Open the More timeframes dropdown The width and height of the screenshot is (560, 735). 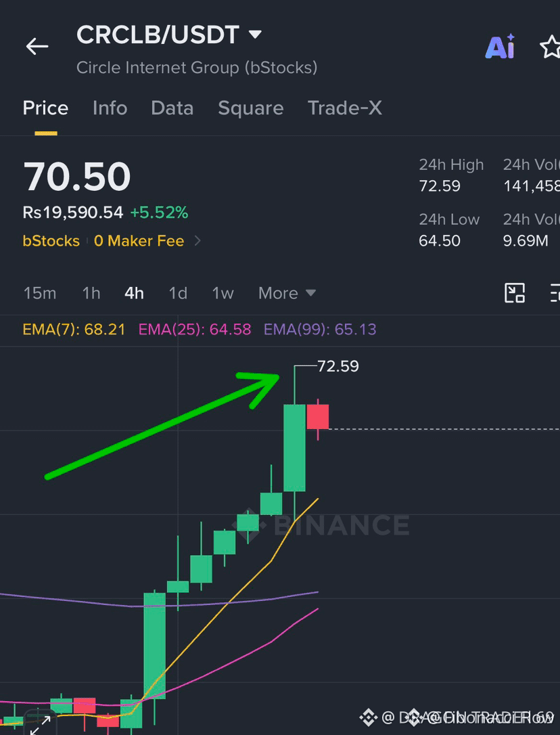[287, 294]
